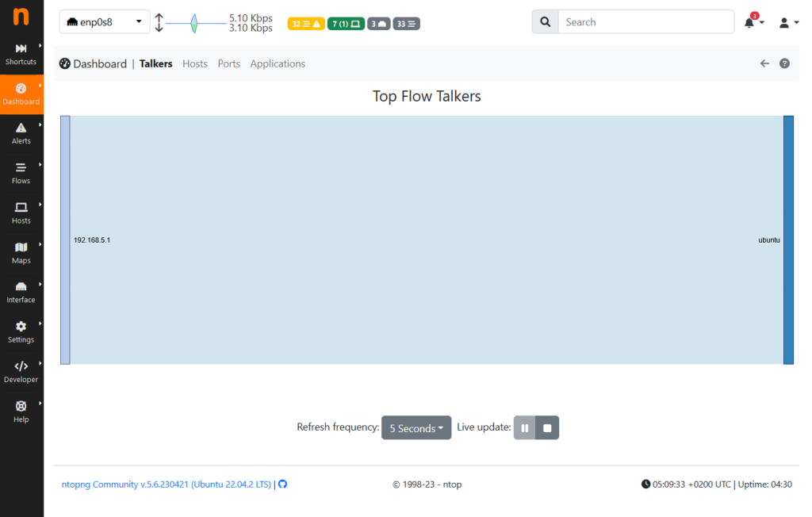Open the contextual help question mark icon
The width and height of the screenshot is (812, 517).
[784, 63]
